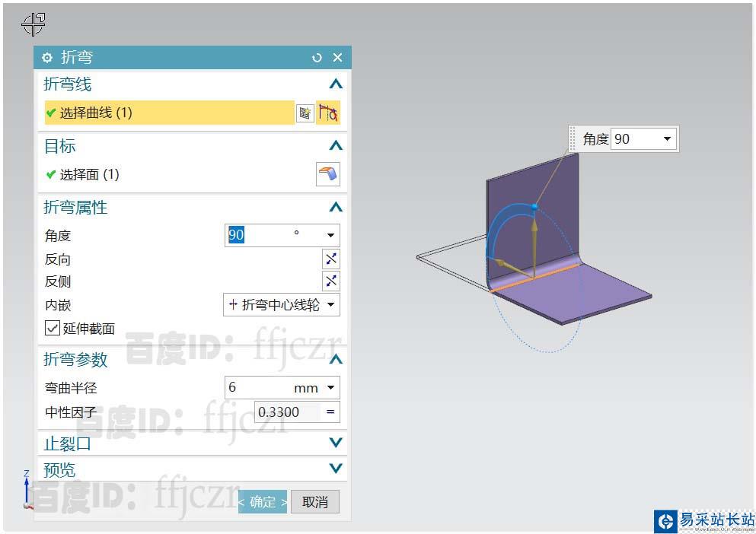The width and height of the screenshot is (756, 534).
Task: Click the crosshair view icon at top left
Action: (33, 24)
